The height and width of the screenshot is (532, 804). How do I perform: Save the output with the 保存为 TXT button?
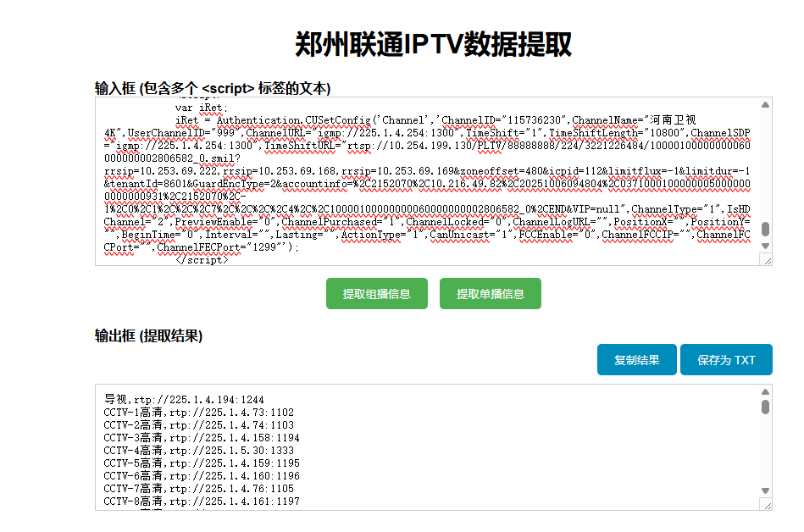tap(725, 359)
